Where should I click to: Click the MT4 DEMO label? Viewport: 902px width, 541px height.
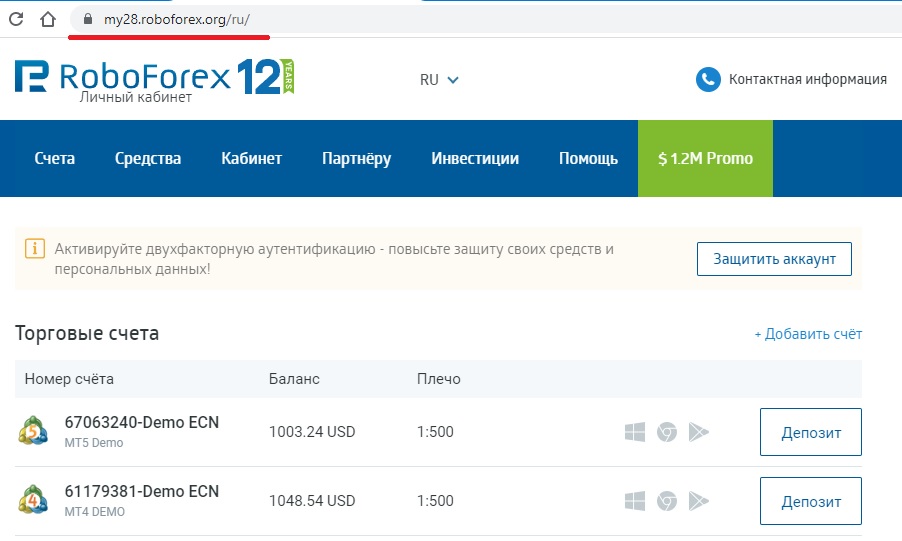coord(94,512)
